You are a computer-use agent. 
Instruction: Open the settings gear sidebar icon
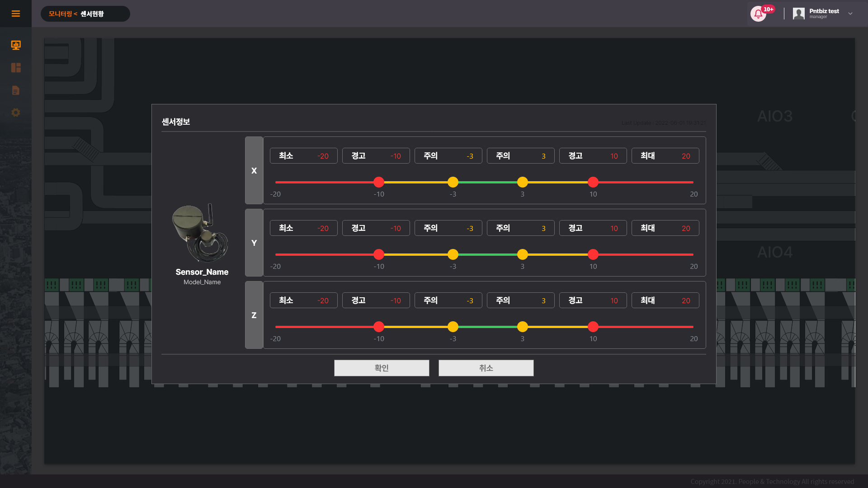(x=16, y=113)
